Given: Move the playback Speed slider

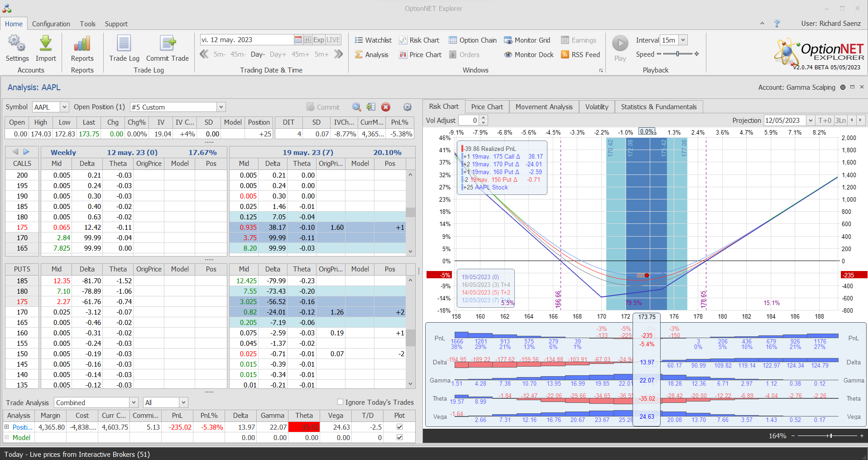Looking at the screenshot, I should tap(678, 54).
